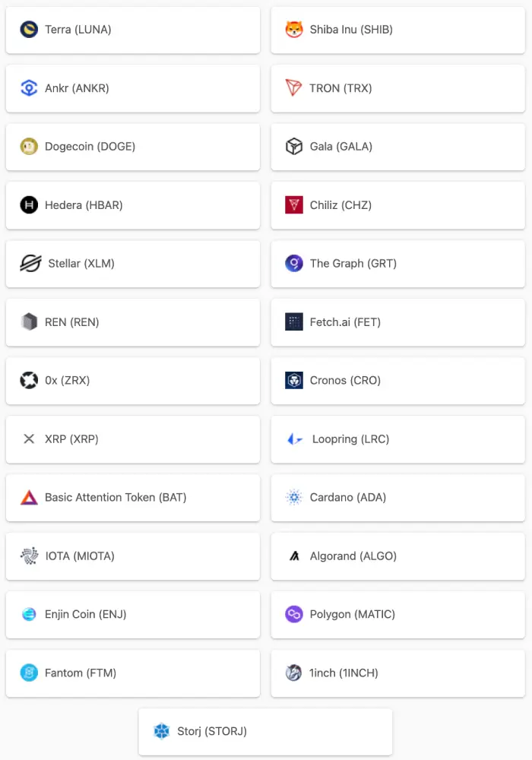Click the Fantom blue circle icon

(29, 673)
